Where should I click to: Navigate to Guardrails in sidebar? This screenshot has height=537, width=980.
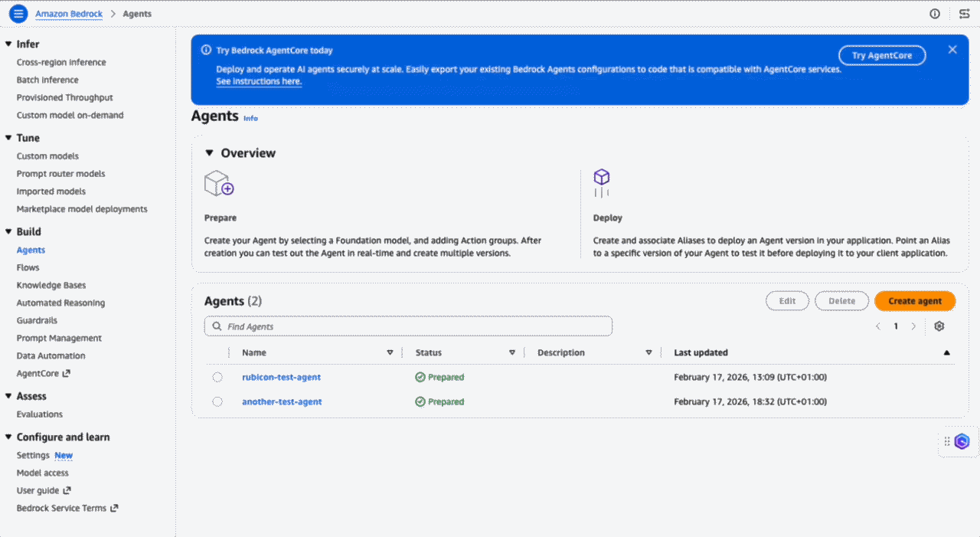(x=37, y=320)
